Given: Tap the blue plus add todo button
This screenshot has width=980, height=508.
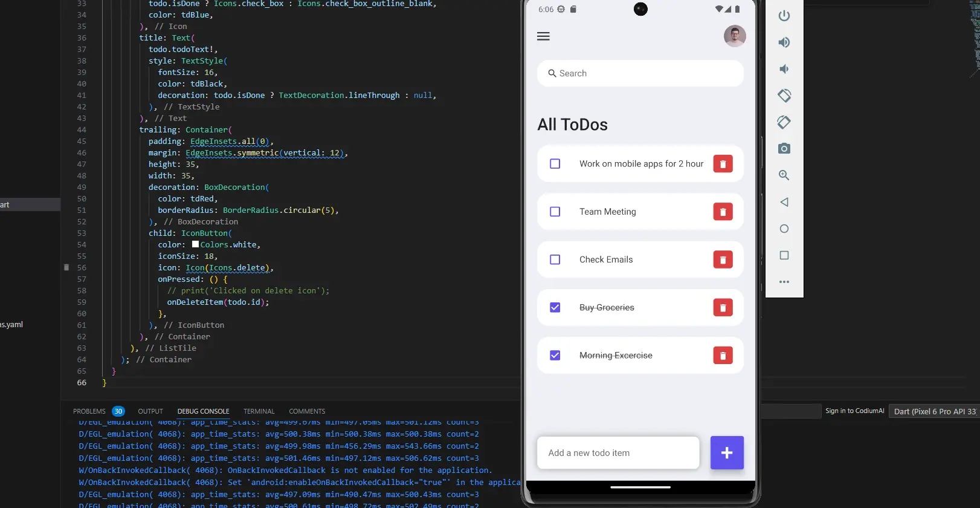Looking at the screenshot, I should pos(727,452).
